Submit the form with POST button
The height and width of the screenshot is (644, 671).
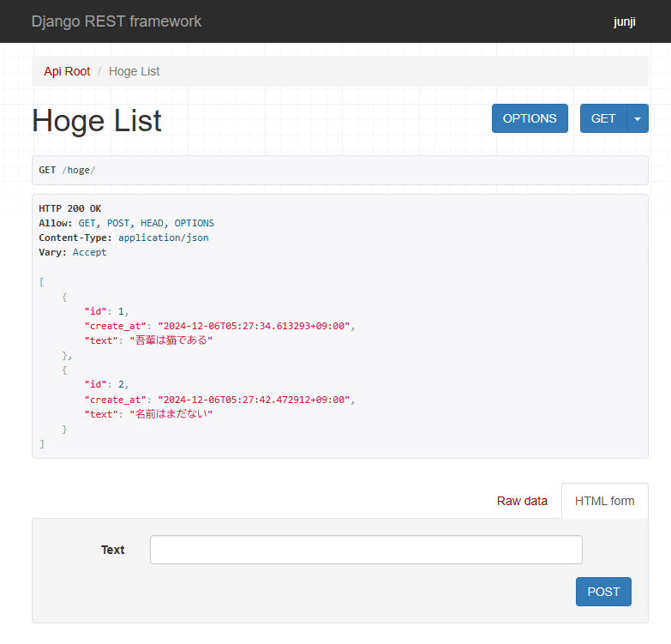(x=603, y=592)
